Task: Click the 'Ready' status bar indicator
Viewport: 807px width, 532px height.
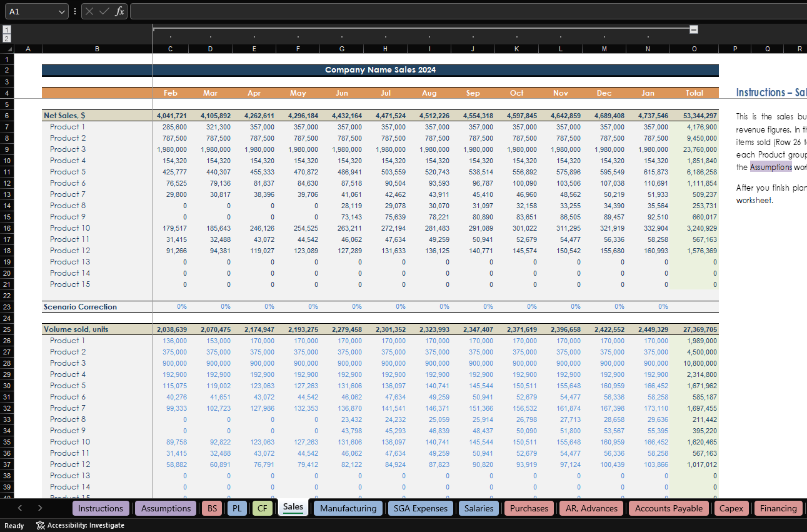Action: click(14, 525)
